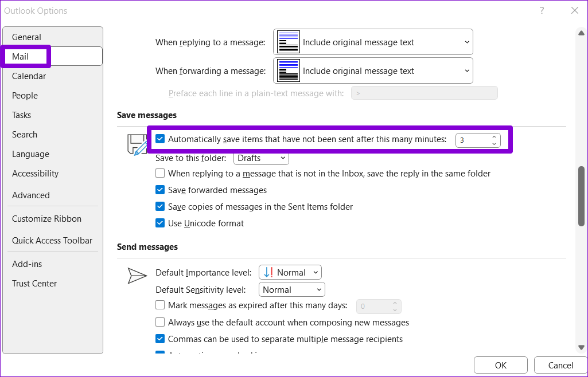
Task: Click the forwarding message format preview icon
Action: pyautogui.click(x=289, y=70)
